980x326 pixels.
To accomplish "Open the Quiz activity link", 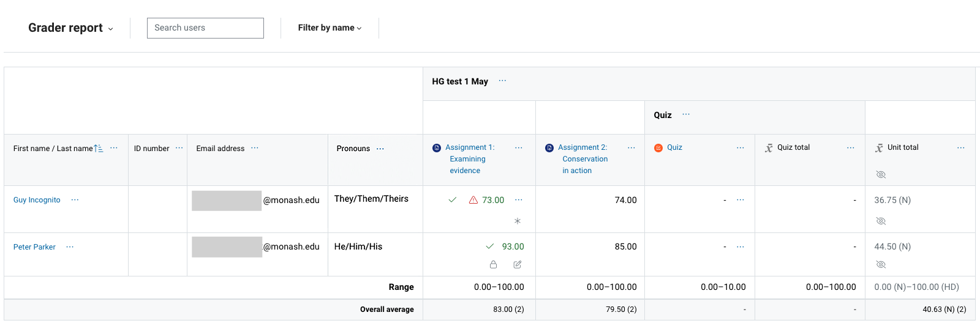I will [674, 147].
